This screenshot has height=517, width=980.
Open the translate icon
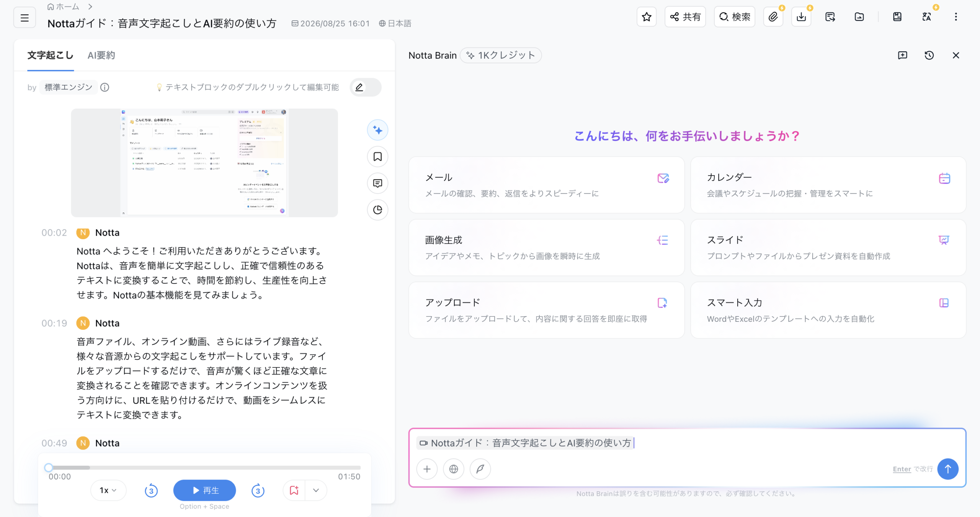[926, 17]
